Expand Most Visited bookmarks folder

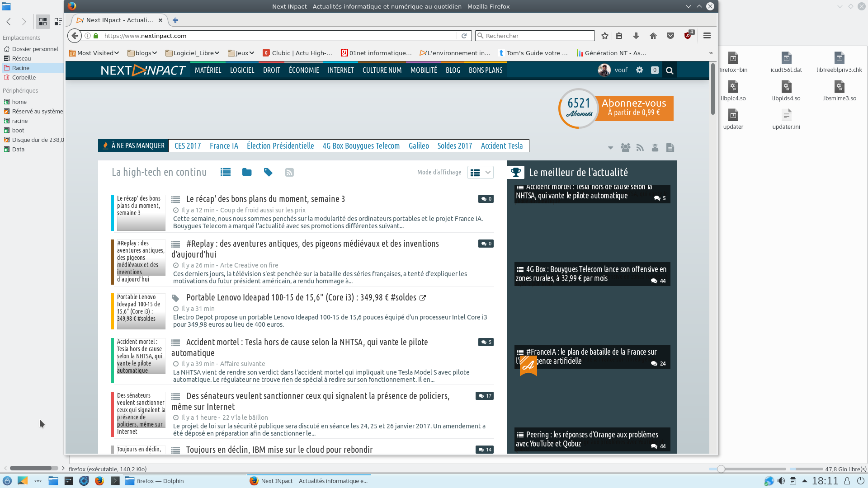tap(94, 53)
